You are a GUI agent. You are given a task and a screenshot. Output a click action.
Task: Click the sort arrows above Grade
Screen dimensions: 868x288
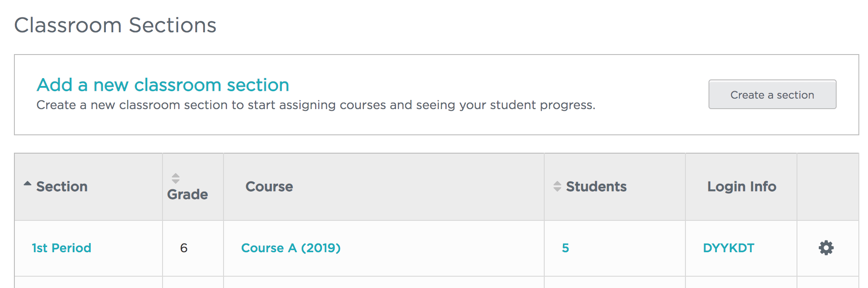(x=175, y=178)
